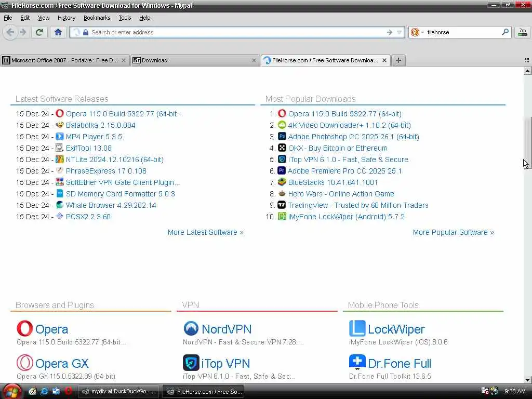532x399 pixels.
Task: Click the padlock site security icon
Action: 86,32
